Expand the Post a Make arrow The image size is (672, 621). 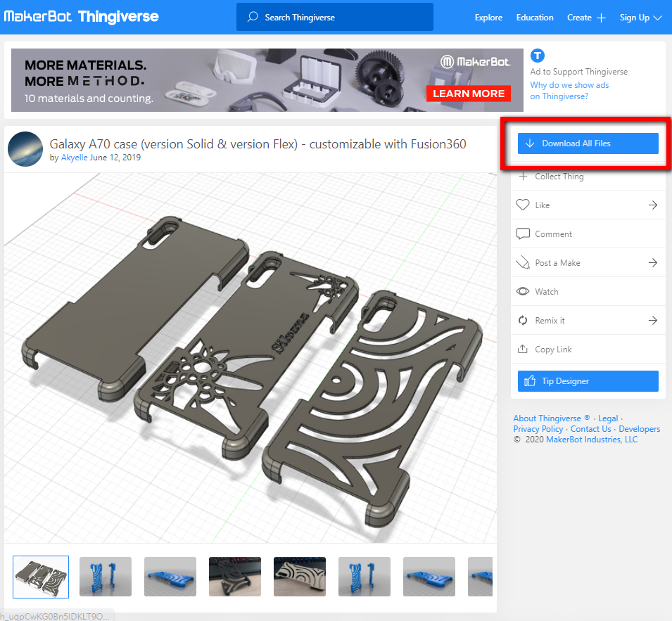(653, 262)
